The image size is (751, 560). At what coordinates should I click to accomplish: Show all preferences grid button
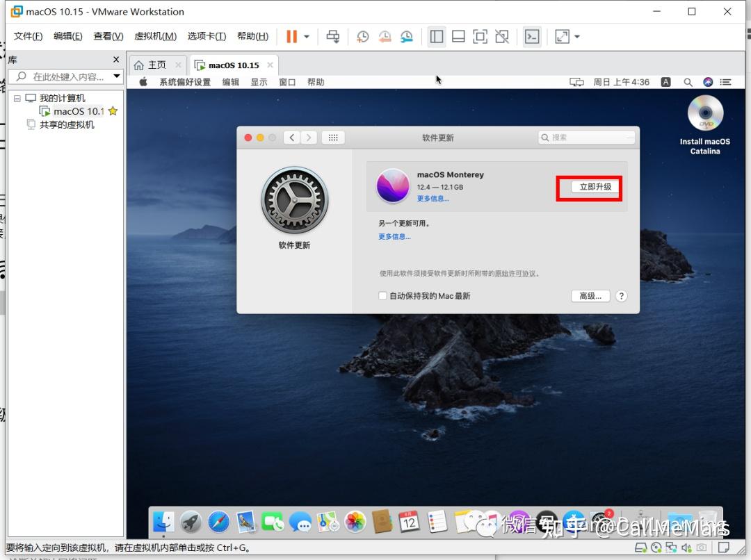click(x=333, y=138)
